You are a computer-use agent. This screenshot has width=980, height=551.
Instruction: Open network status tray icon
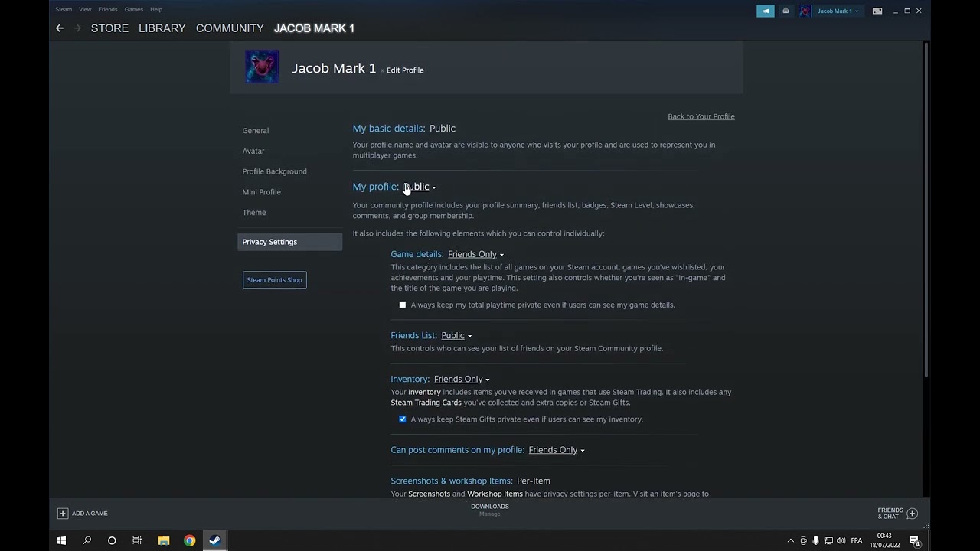(828, 540)
